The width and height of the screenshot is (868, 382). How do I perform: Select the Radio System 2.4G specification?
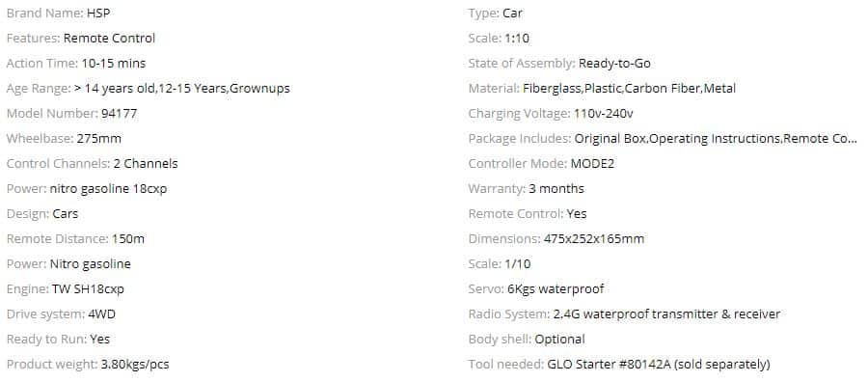coord(624,314)
